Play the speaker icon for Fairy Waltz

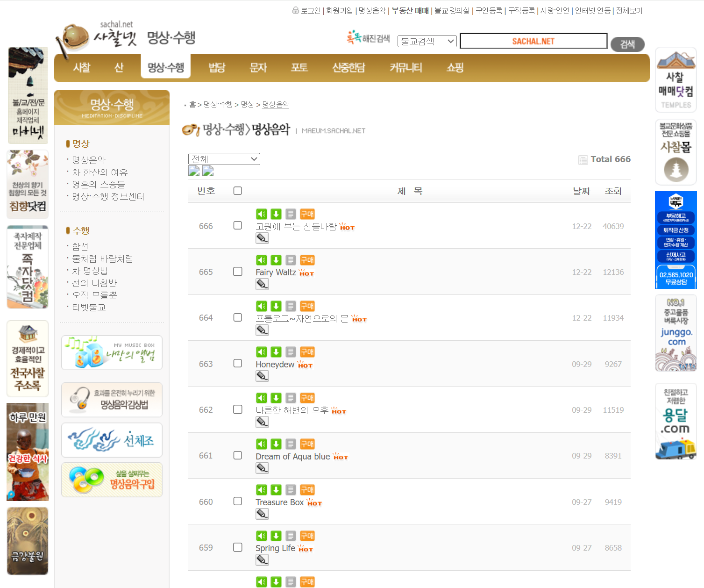[262, 260]
